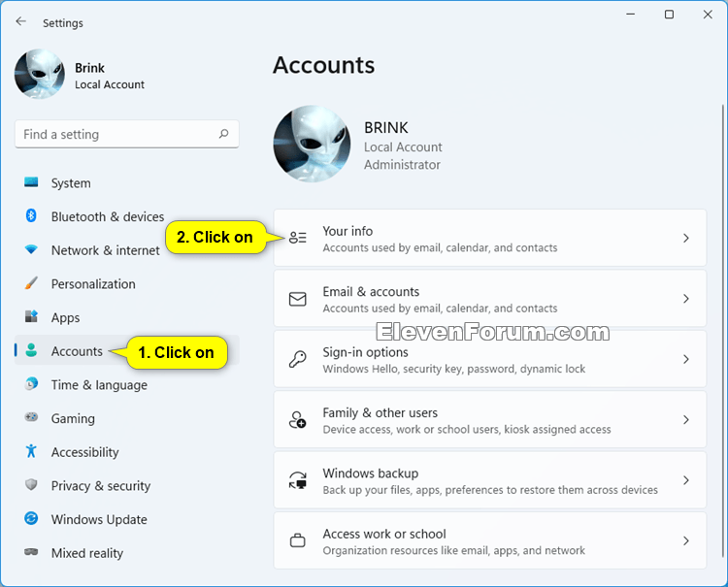Viewport: 728px width, 587px height.
Task: Select Personalization in sidebar
Action: click(x=127, y=283)
